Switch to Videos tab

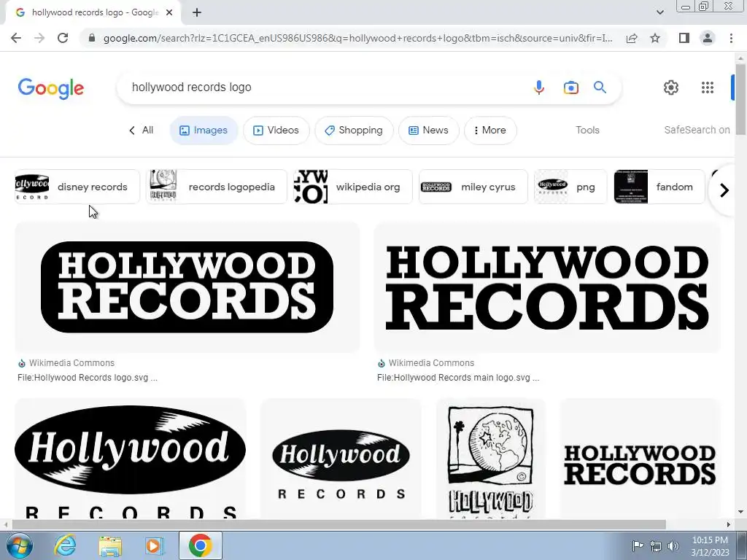pyautogui.click(x=276, y=131)
